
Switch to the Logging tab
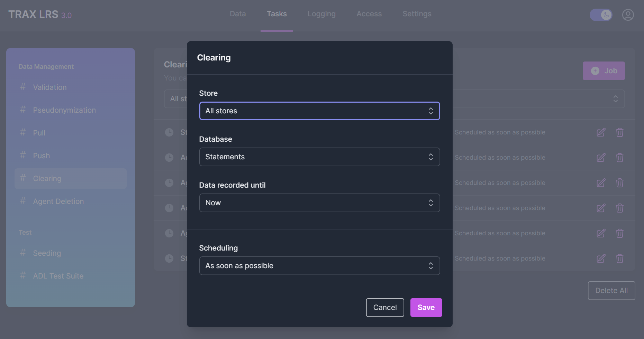[321, 14]
